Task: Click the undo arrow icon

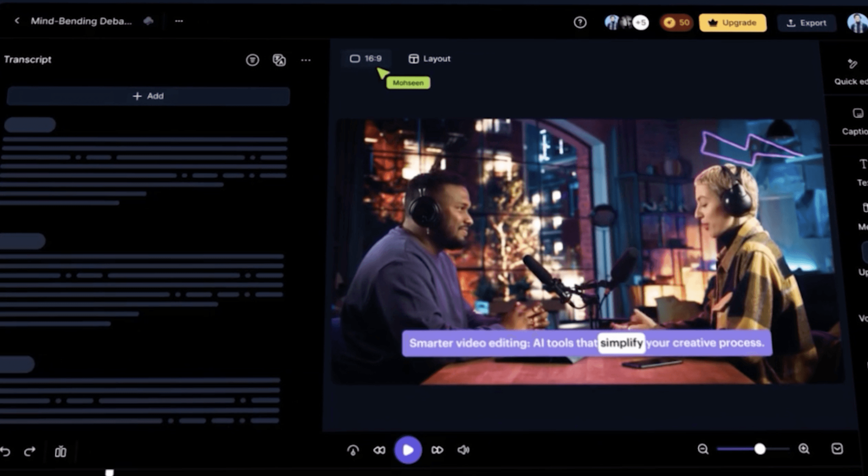Action: (6, 451)
